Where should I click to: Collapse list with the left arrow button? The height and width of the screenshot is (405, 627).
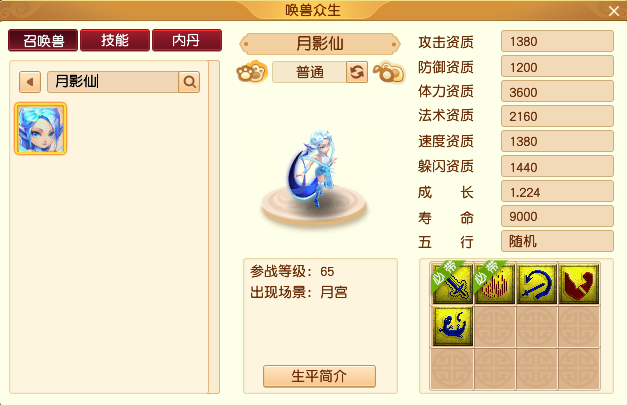pos(30,82)
